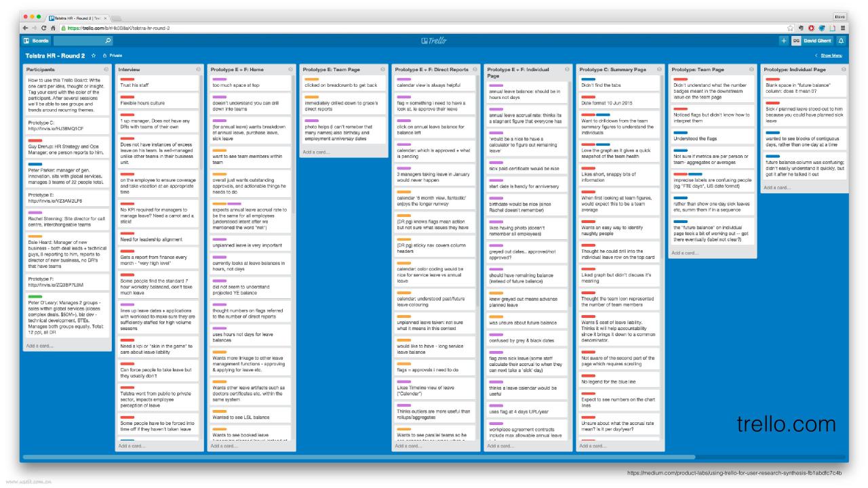Add a card to Prototype C: Summary Page

(593, 446)
